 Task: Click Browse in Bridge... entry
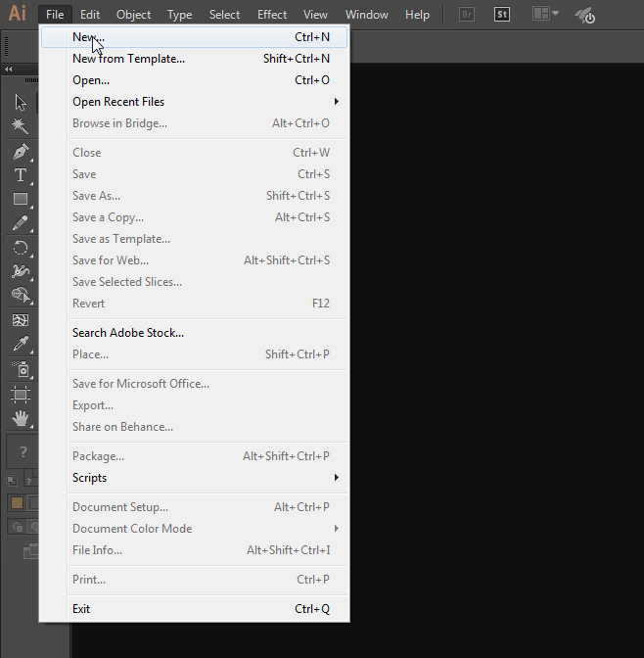click(x=194, y=123)
